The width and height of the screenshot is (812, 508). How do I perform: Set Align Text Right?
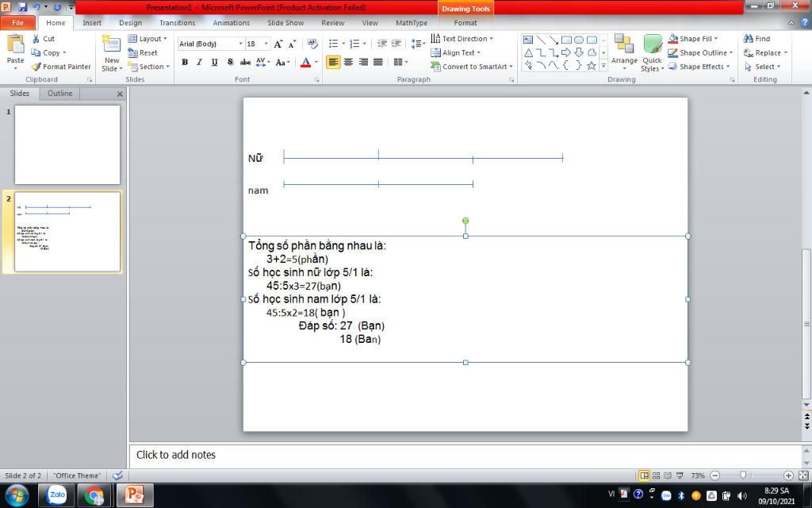coord(363,62)
